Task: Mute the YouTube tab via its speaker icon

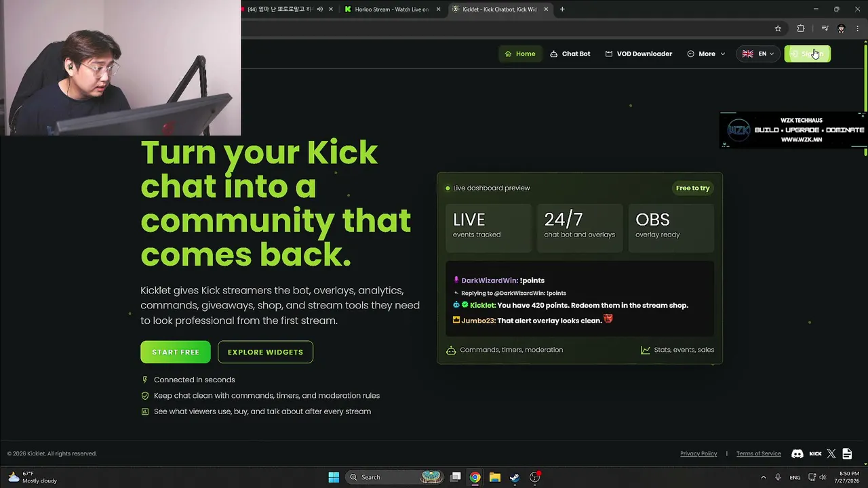Action: coord(320,9)
